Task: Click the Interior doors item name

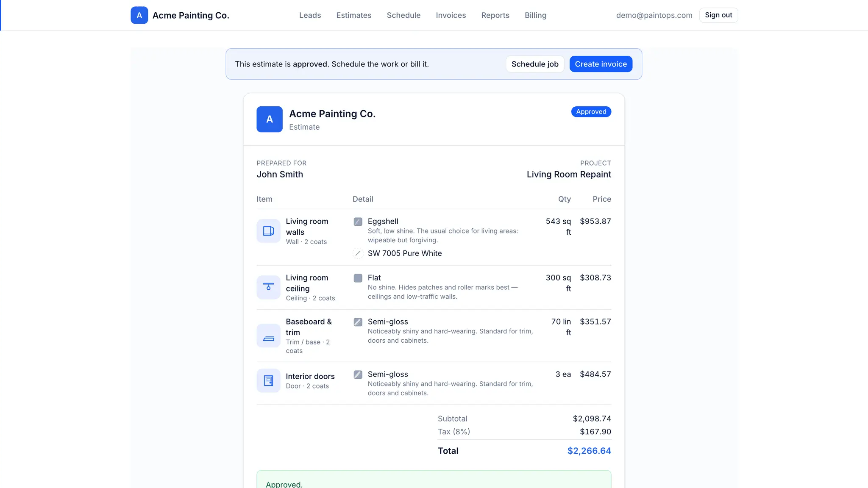Action: [310, 377]
